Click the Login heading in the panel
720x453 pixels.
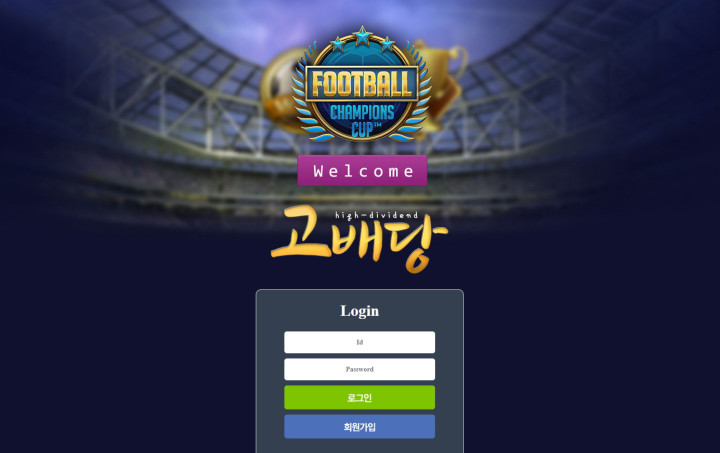[360, 311]
